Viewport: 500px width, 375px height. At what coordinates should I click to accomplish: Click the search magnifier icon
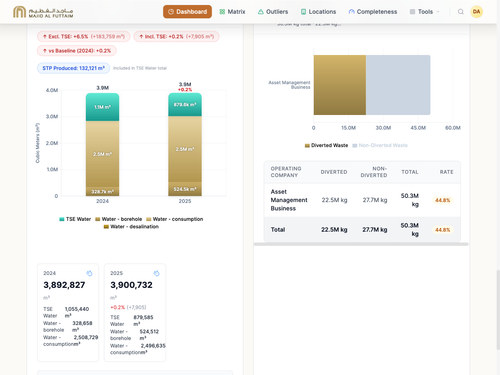coord(461,12)
